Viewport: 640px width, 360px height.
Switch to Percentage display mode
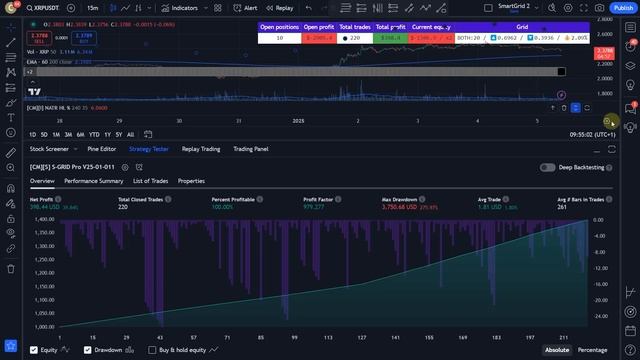coord(592,350)
